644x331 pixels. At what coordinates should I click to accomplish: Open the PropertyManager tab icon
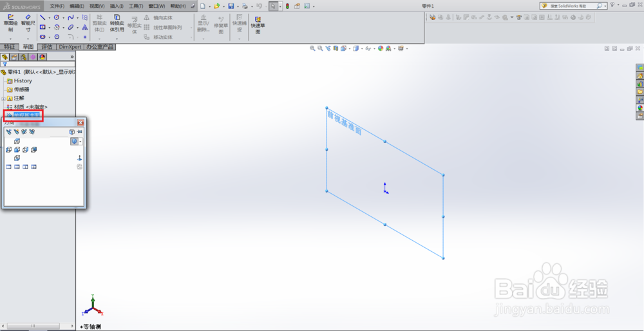click(x=14, y=57)
